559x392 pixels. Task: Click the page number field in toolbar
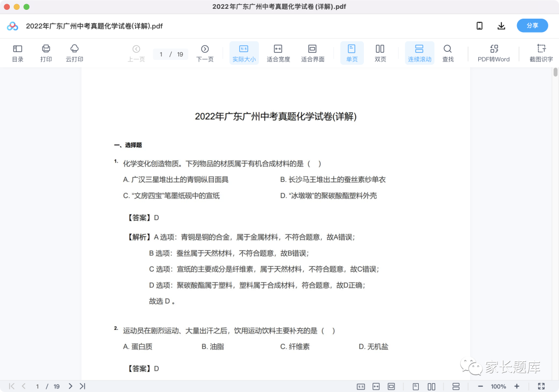[x=161, y=54]
